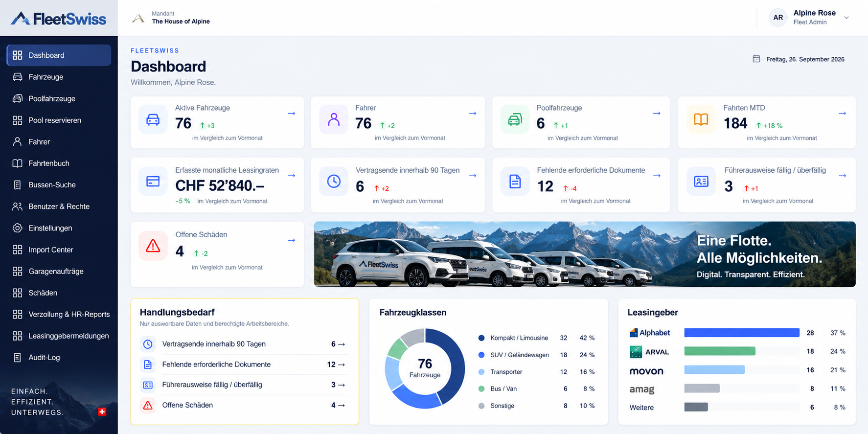This screenshot has width=868, height=434.
Task: Click the Kompakt / Limousine legend dot
Action: (x=481, y=338)
